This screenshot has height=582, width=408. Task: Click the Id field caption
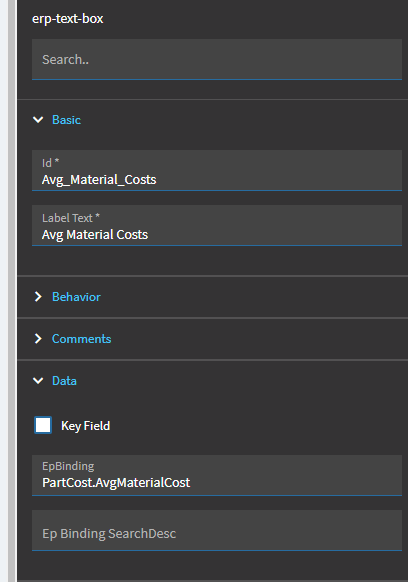click(x=50, y=163)
